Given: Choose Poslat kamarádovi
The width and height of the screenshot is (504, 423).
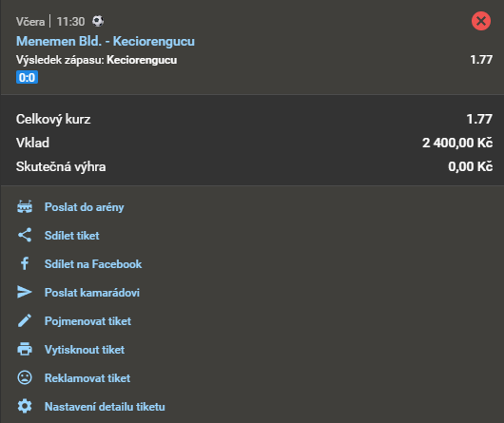Looking at the screenshot, I should point(92,293).
